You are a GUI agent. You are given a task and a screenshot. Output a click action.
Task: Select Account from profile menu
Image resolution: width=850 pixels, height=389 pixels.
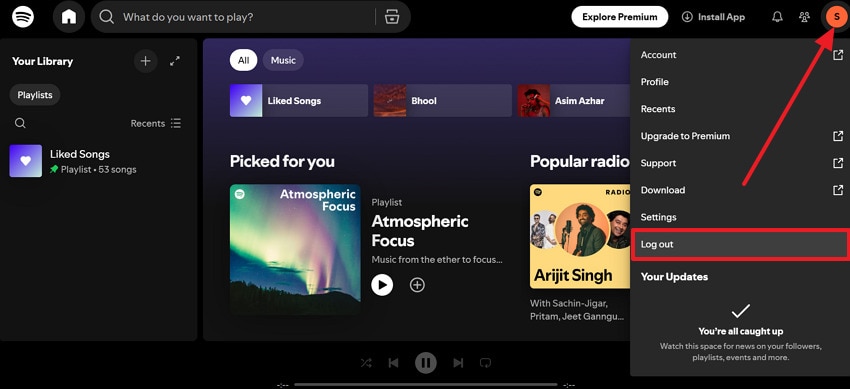coord(658,55)
